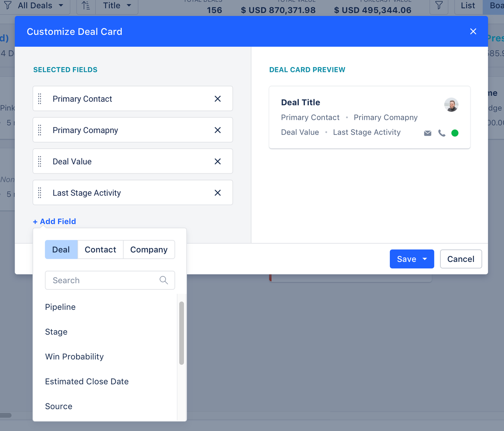Grab the Primary Contact drag handle
Image resolution: width=504 pixels, height=431 pixels.
[x=40, y=99]
